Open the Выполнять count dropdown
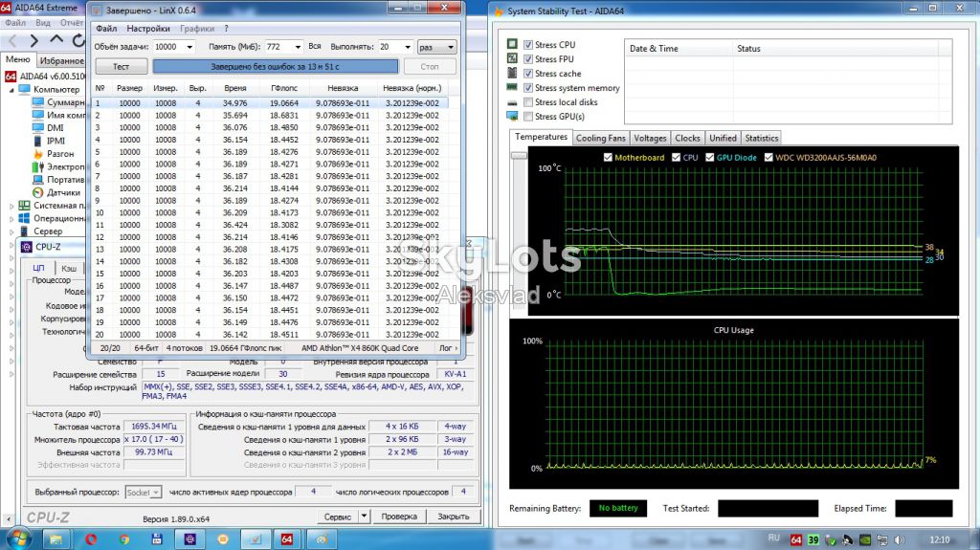The height and width of the screenshot is (550, 980). coord(408,47)
